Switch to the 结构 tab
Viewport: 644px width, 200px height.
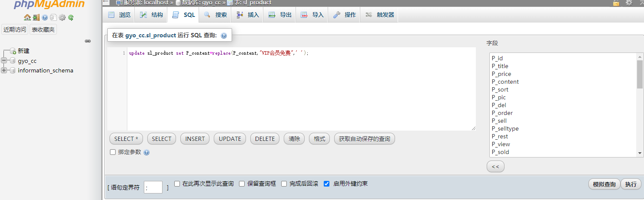[x=151, y=15]
